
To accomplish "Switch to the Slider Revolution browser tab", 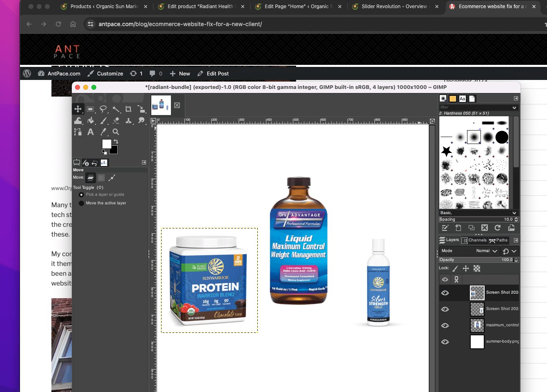I will [394, 7].
